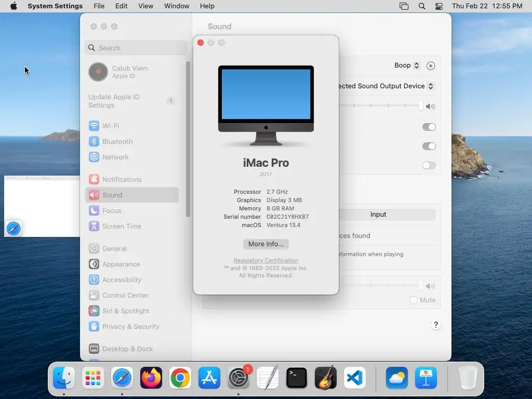Open the View menu
The image size is (532, 399).
tap(146, 6)
